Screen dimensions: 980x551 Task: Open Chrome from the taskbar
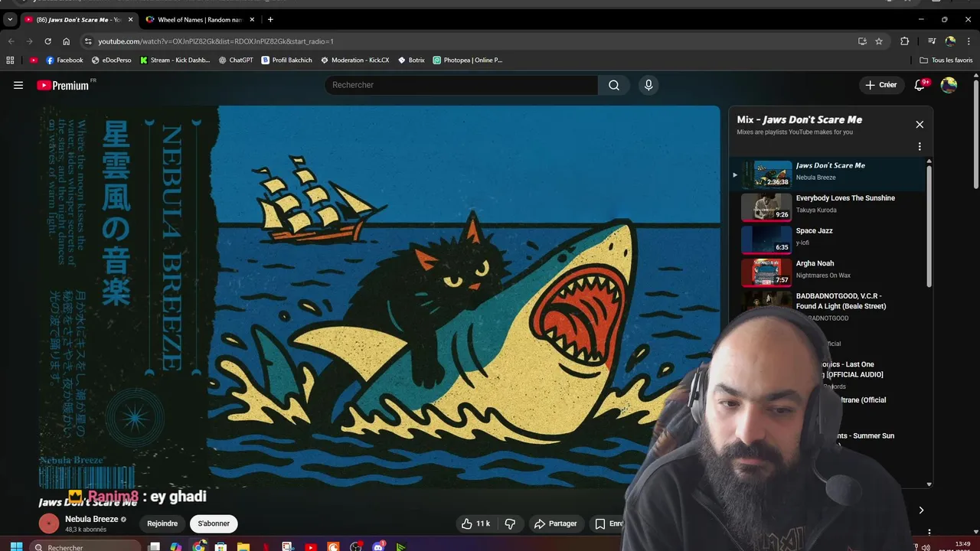pos(199,546)
